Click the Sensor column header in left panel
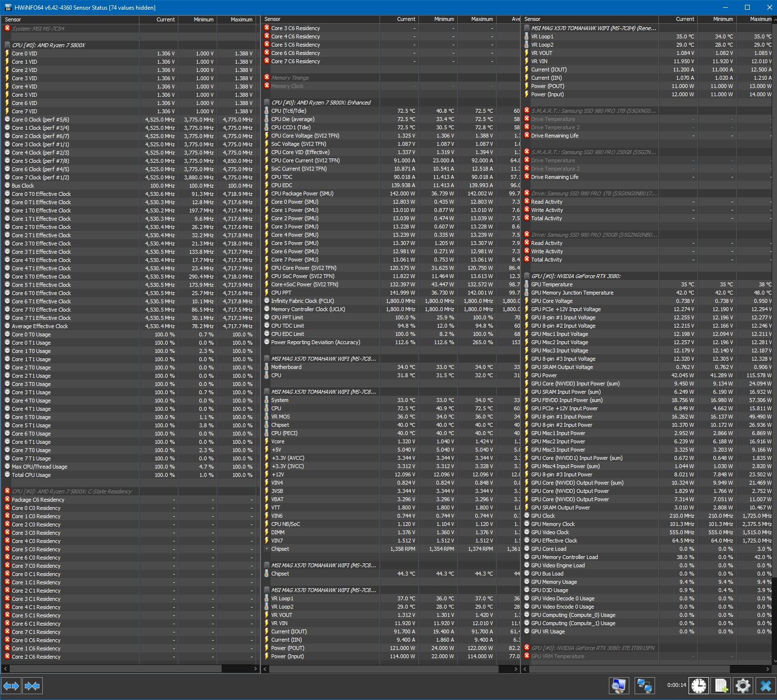 pyautogui.click(x=70, y=19)
